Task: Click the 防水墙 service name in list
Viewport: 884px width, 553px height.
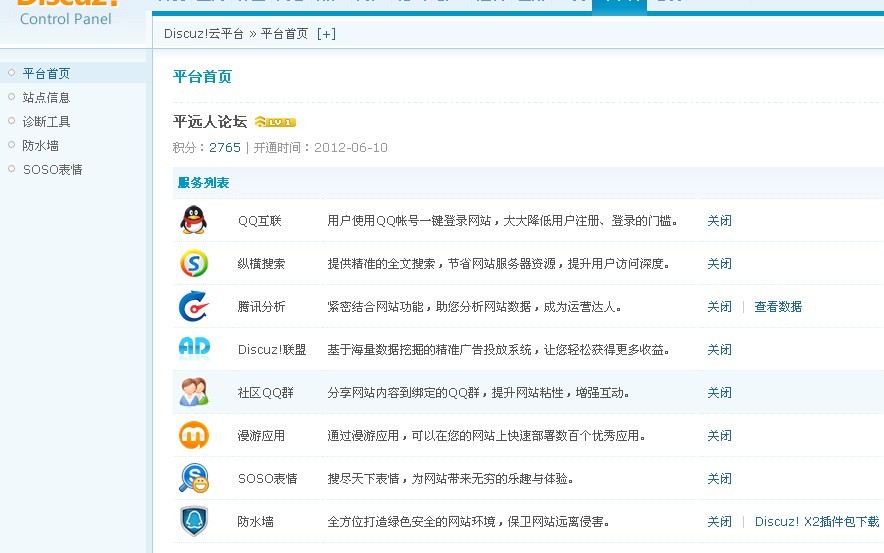Action: click(x=255, y=521)
